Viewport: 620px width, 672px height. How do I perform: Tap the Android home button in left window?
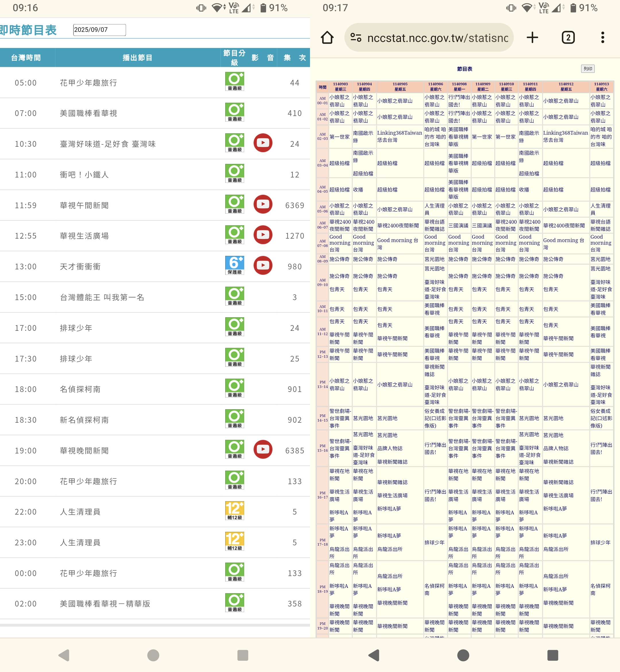tap(153, 655)
